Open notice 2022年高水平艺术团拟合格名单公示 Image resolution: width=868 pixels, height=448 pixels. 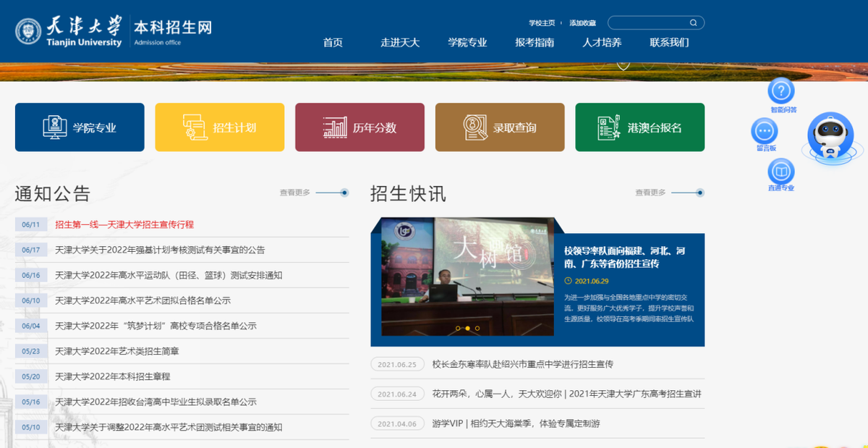(142, 300)
